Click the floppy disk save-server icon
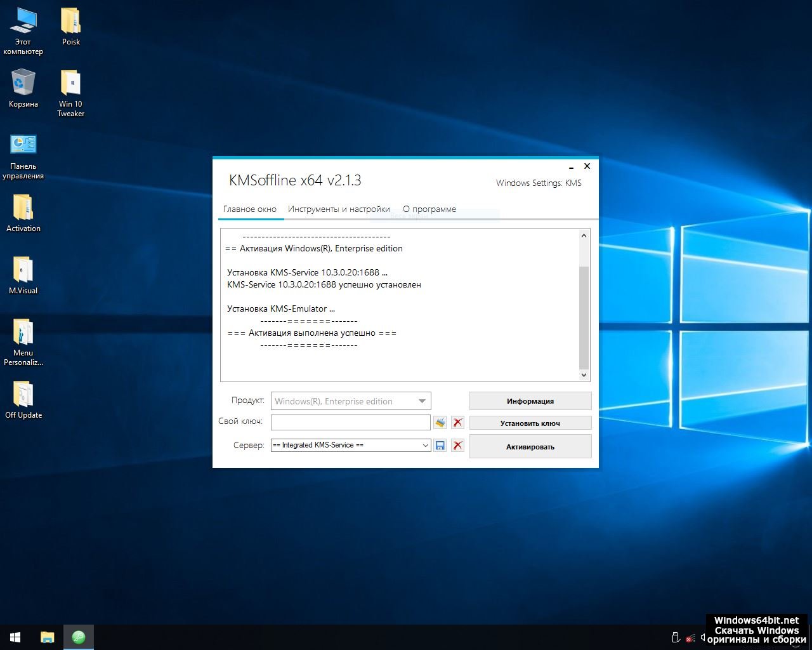The width and height of the screenshot is (812, 650). (x=440, y=446)
